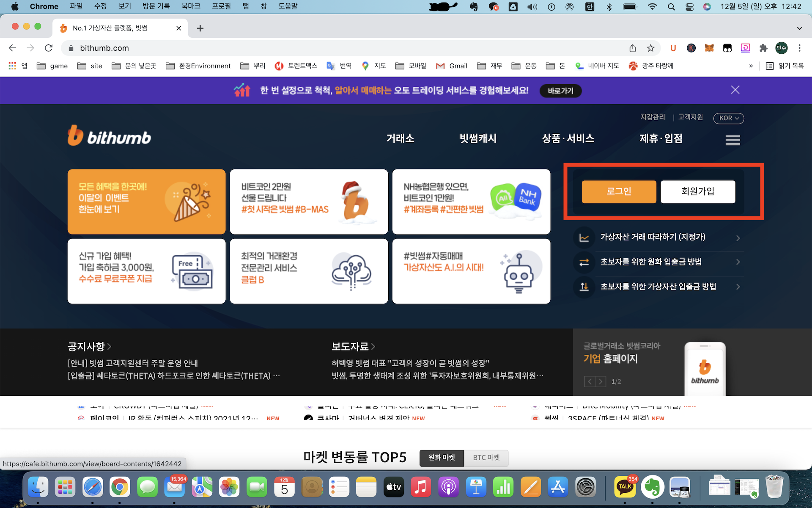This screenshot has width=812, height=508.
Task: Click the 고객지원 link
Action: (x=690, y=117)
